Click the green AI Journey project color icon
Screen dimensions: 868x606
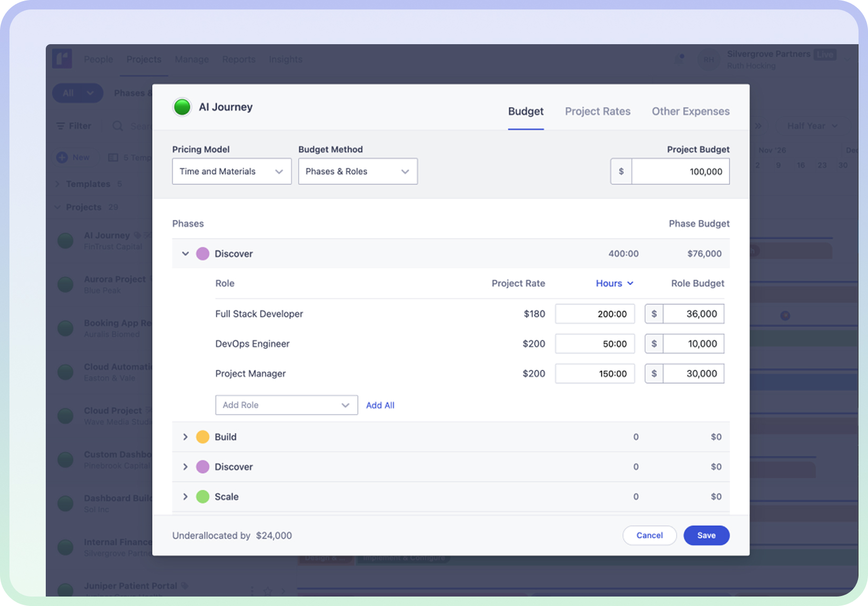point(182,107)
